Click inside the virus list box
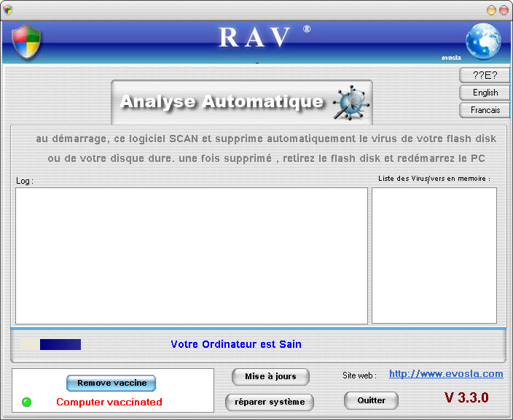Screen dimensions: 513x420 pos(434,256)
